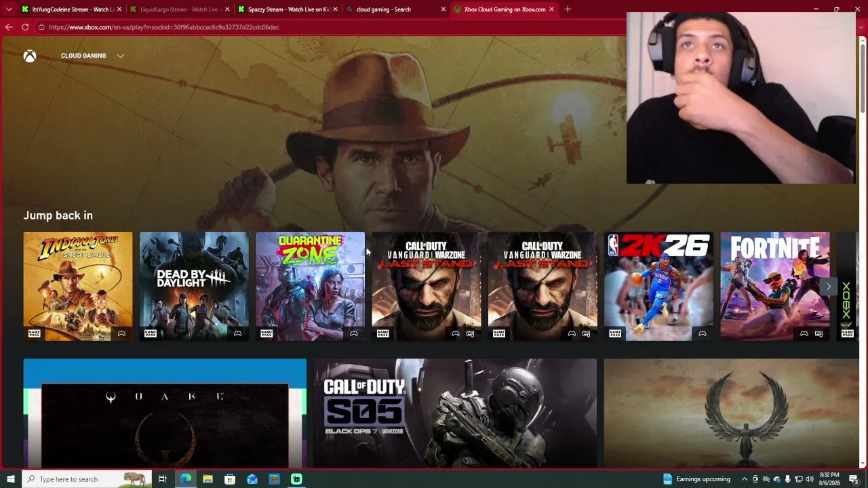This screenshot has height=488, width=868.
Task: Open the first Call of Duty Last Stand tile
Action: tap(427, 286)
